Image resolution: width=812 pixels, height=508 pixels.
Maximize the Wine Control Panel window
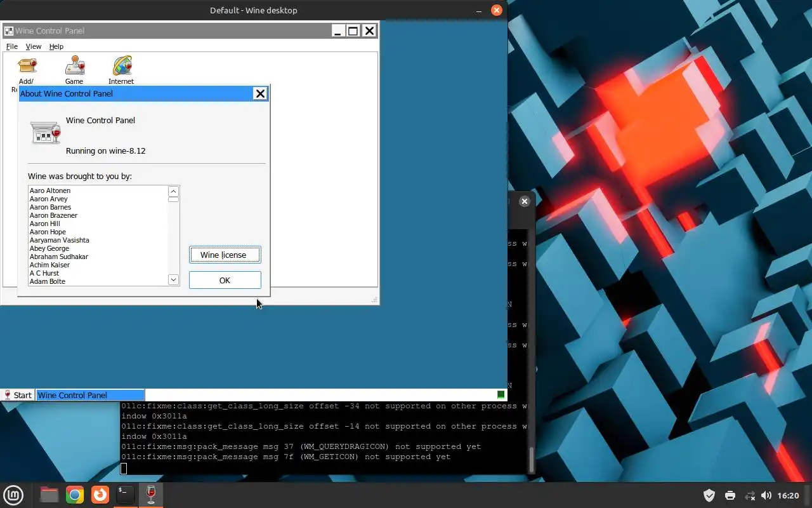click(353, 30)
